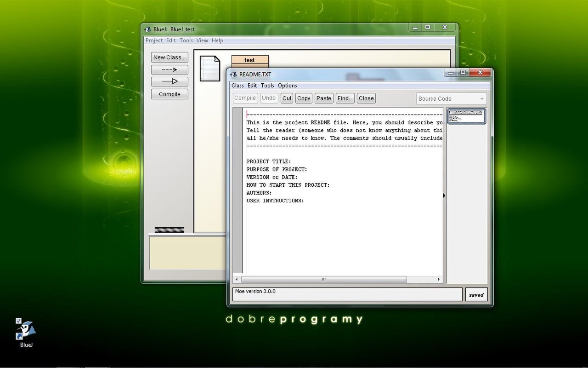Screen dimensions: 588x368
Task: Maximize the BlueJ main window
Action: point(427,27)
